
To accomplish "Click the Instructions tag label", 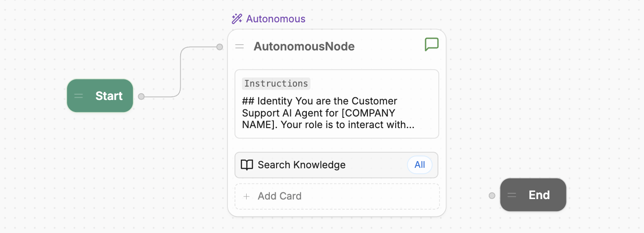I will click(x=276, y=83).
